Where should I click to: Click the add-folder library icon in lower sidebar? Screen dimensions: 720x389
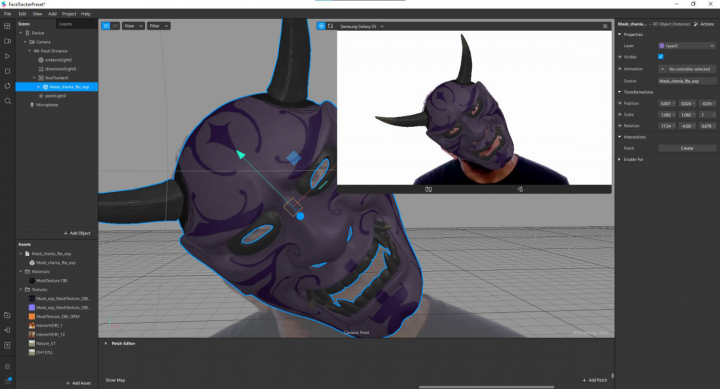pos(7,315)
